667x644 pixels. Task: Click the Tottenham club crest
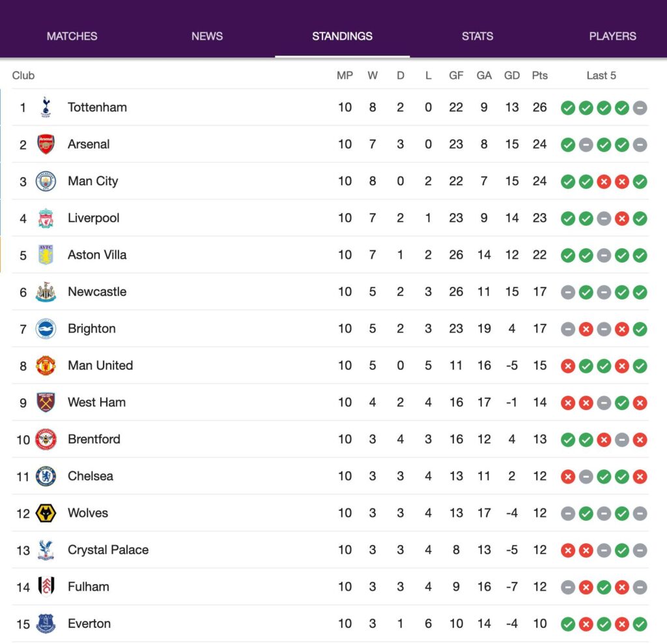coord(46,108)
